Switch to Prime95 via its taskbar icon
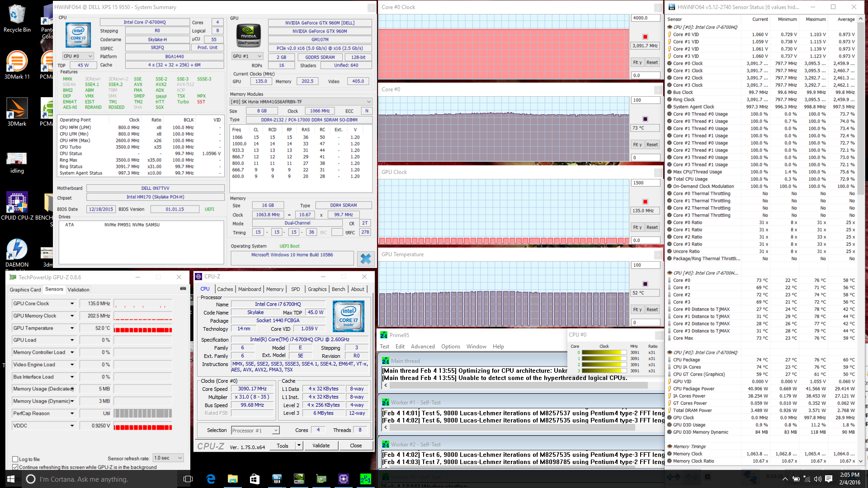The width and height of the screenshot is (868, 488). 365,479
